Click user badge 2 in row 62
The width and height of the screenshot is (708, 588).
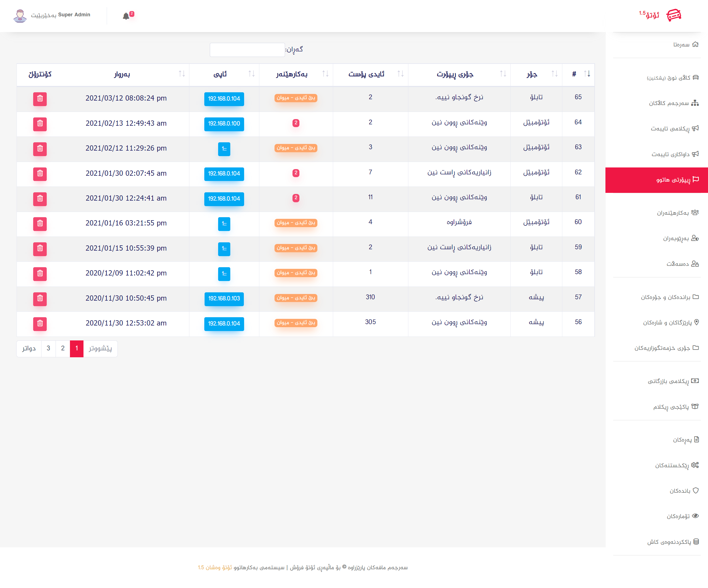tap(296, 173)
